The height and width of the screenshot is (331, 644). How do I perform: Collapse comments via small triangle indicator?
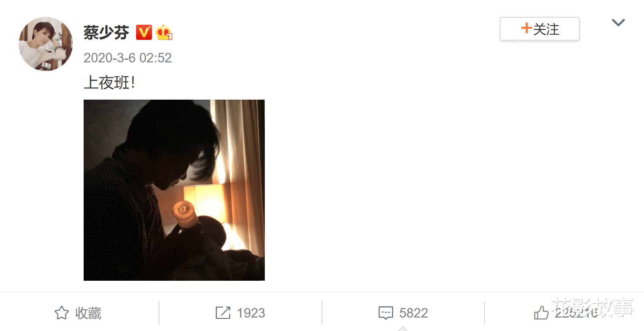pos(403,328)
